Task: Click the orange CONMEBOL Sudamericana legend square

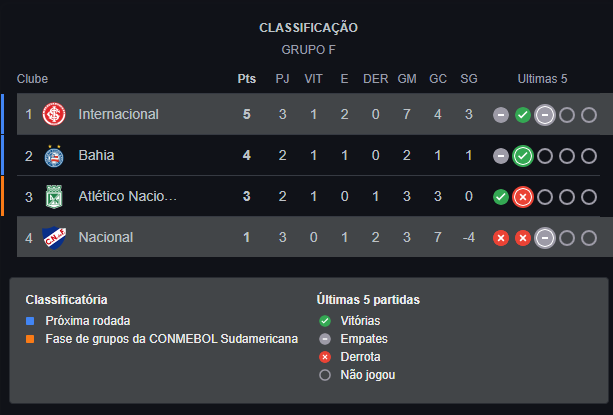Action: click(x=30, y=339)
